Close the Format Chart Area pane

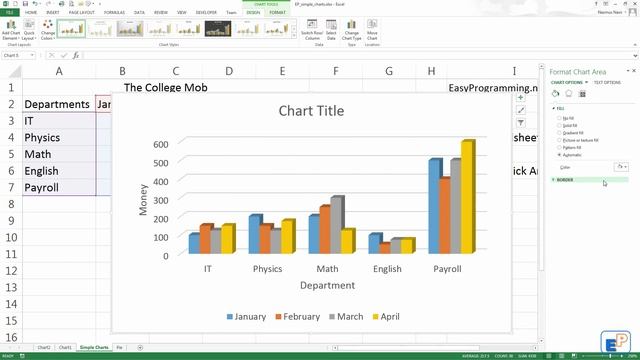click(634, 71)
